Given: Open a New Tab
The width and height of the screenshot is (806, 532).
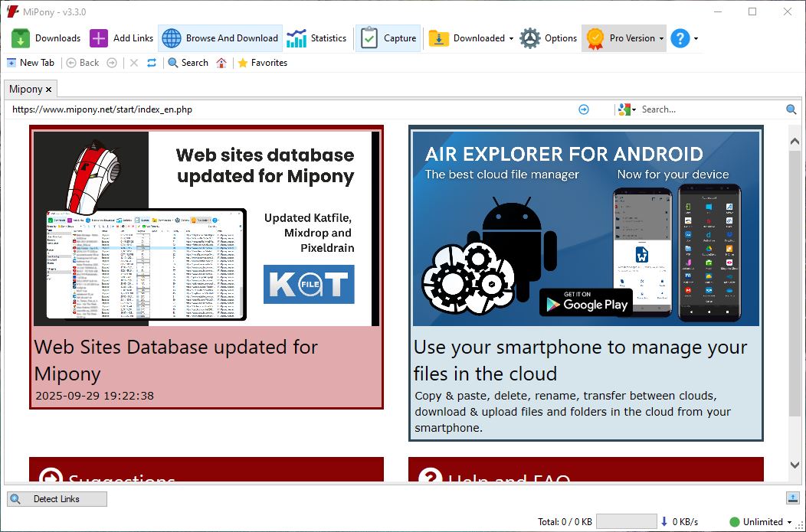Looking at the screenshot, I should tap(31, 63).
